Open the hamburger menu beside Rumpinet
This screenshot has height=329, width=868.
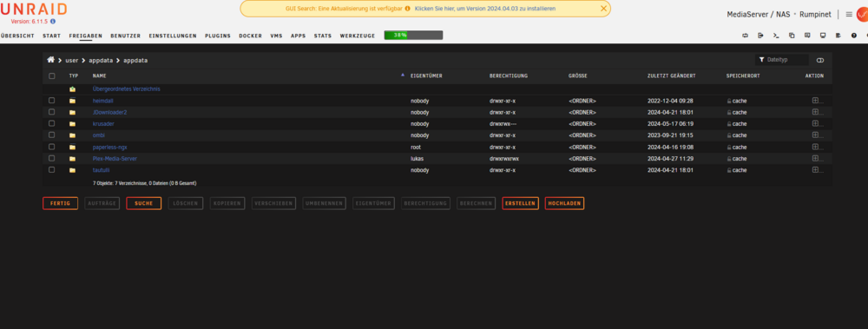pos(849,15)
